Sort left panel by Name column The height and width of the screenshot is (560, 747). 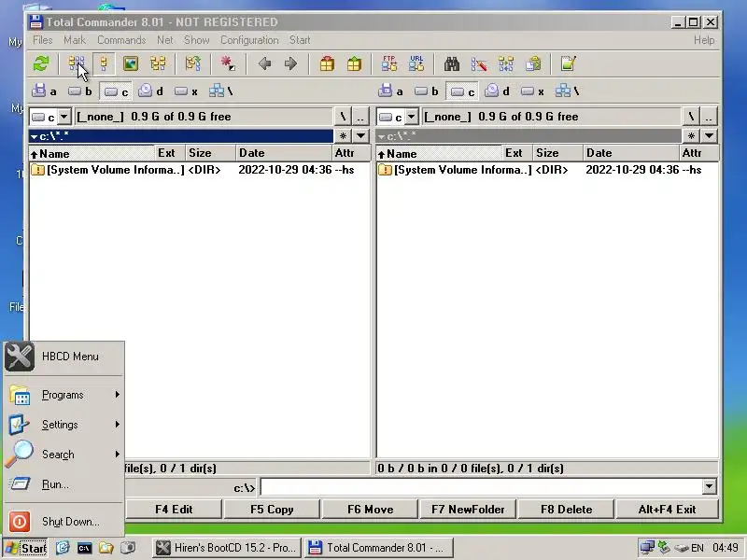pos(92,153)
